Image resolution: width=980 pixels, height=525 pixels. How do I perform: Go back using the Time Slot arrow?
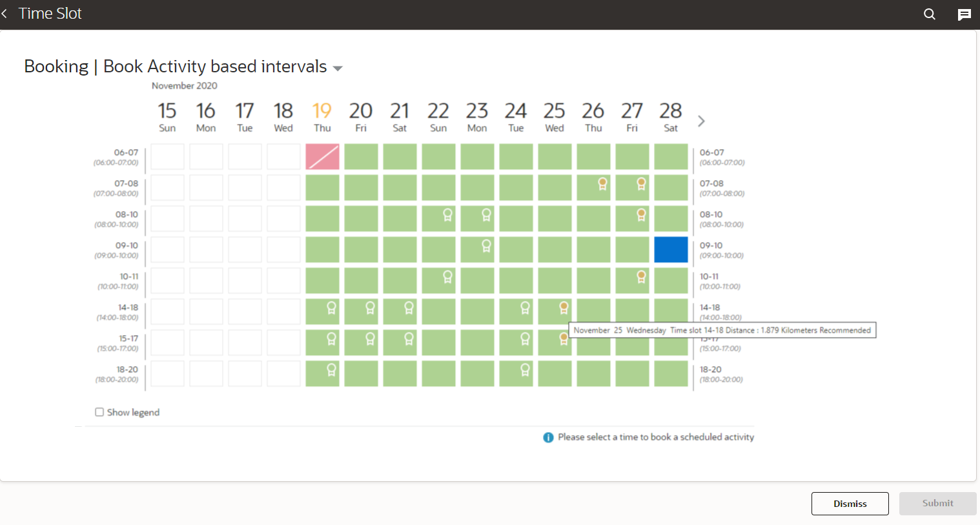tap(5, 14)
